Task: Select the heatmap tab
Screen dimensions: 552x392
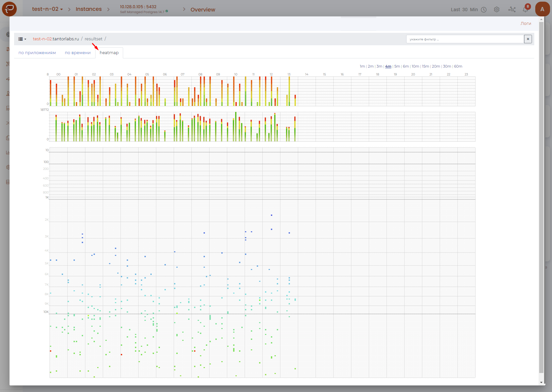Action: tap(109, 53)
